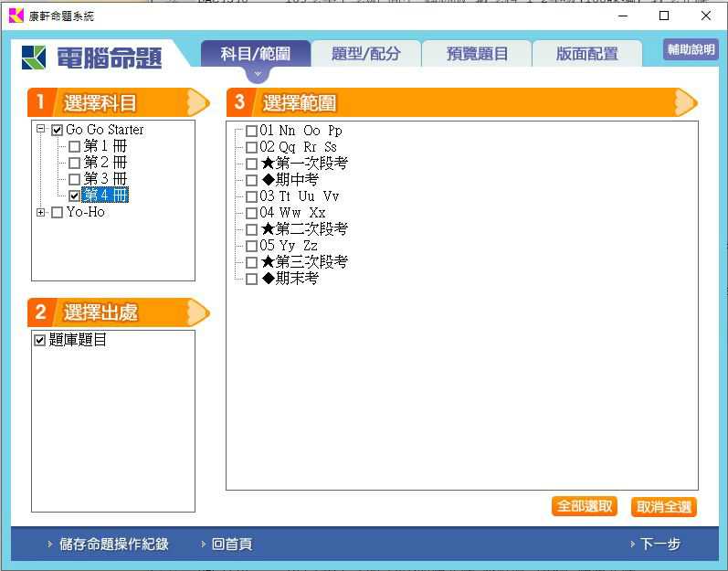The height and width of the screenshot is (571, 728).
Task: Check the 05 Yy Zz checkbox
Action: coord(251,246)
